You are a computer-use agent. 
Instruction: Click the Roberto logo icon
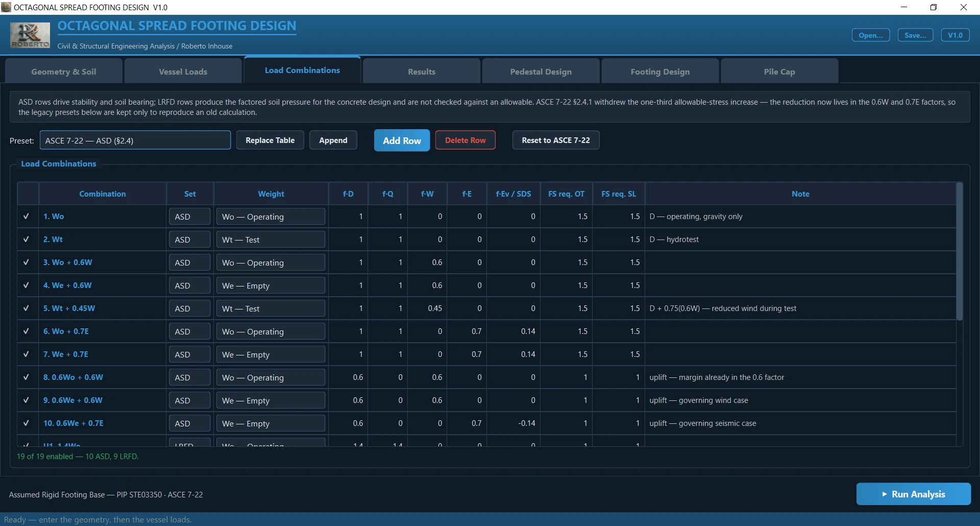click(30, 35)
